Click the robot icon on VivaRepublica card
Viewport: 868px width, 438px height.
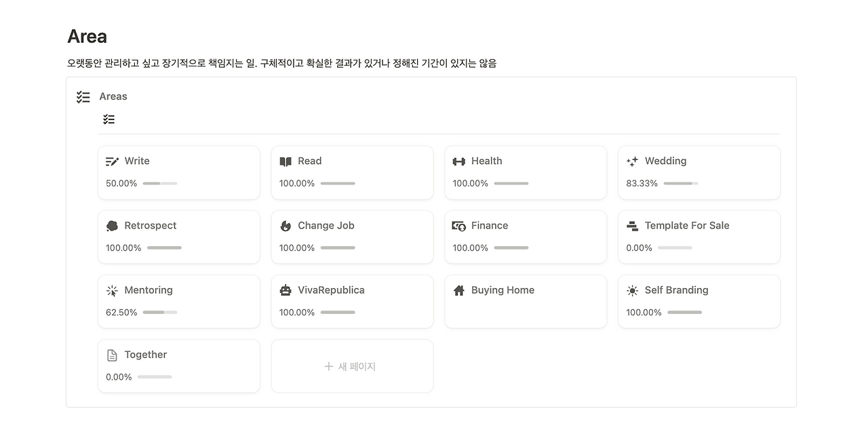285,290
